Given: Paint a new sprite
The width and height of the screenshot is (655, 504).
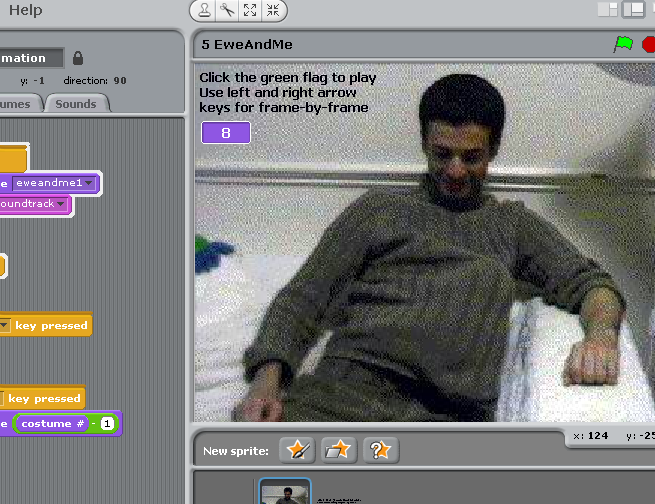Looking at the screenshot, I should point(297,450).
